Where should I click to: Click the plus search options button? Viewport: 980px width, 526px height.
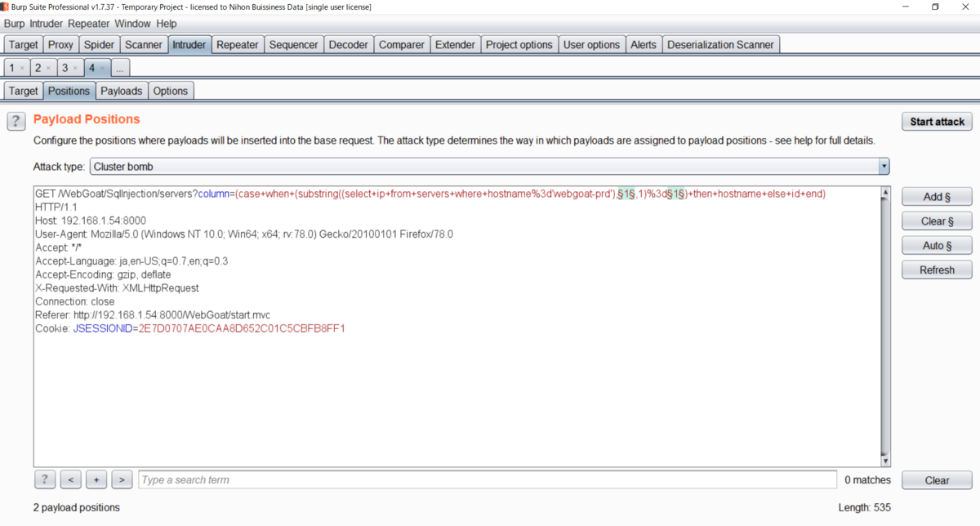[96, 479]
